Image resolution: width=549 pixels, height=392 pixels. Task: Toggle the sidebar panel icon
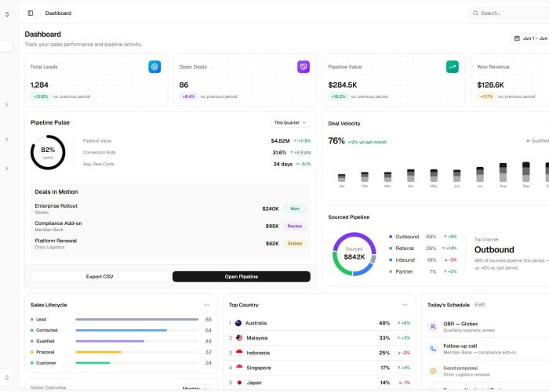tap(31, 13)
